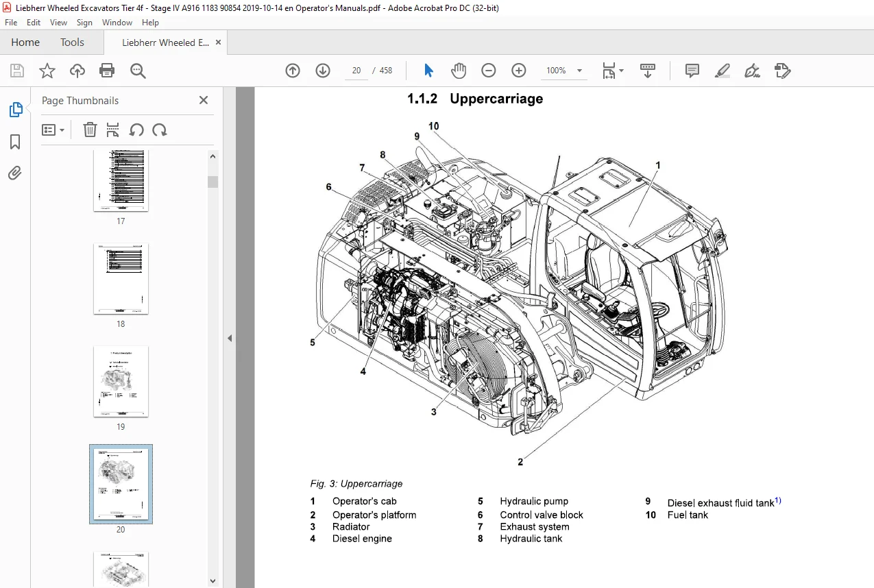
Task: Open the View menu
Action: point(59,23)
